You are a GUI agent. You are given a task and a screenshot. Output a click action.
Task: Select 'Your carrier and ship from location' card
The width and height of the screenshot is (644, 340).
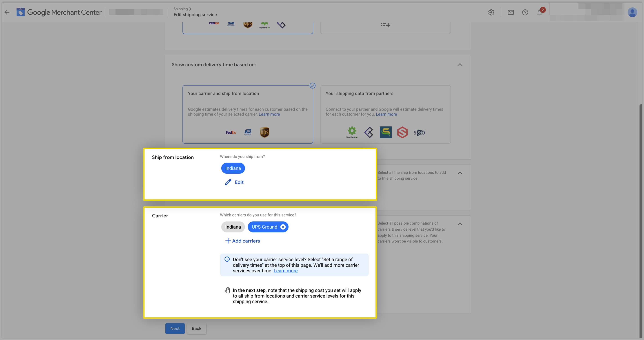(248, 114)
